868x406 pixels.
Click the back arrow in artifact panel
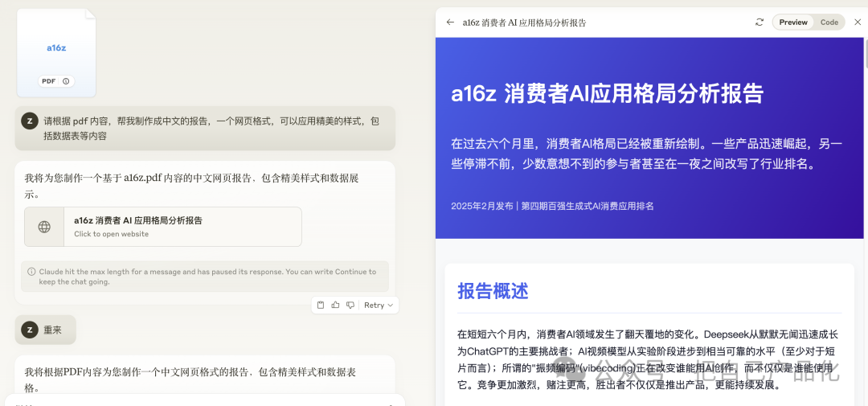coord(450,23)
